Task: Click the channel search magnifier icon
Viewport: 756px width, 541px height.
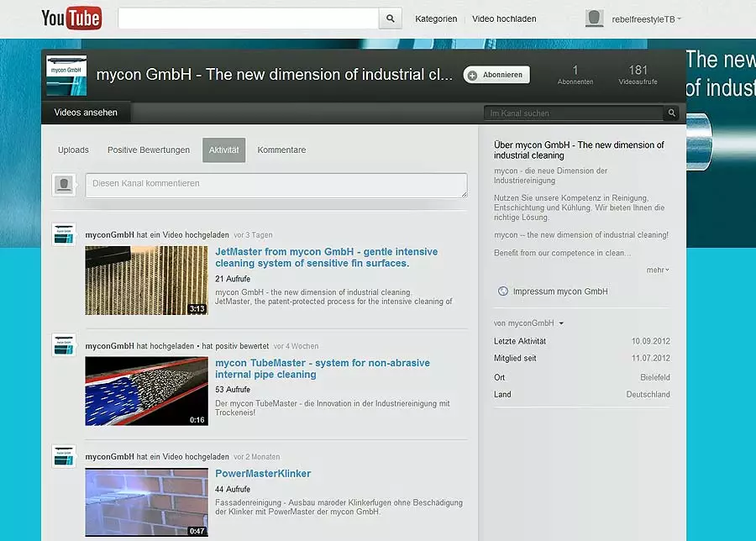Action: tap(672, 113)
